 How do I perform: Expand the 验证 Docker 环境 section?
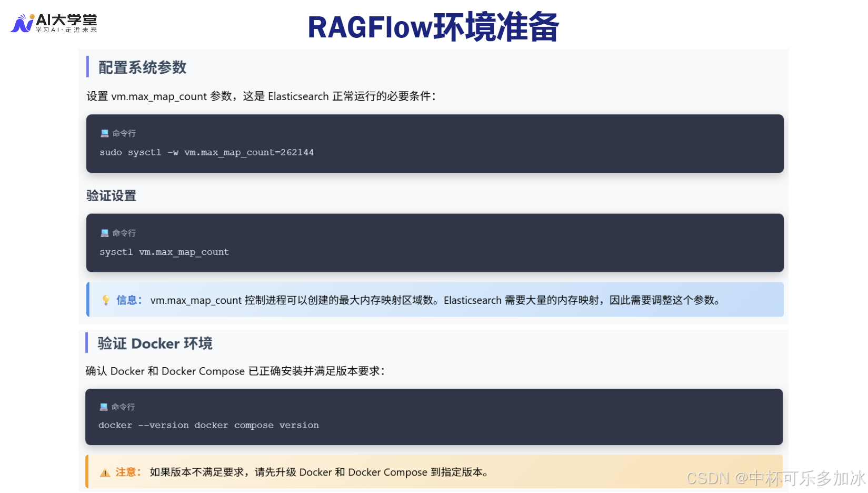[154, 343]
